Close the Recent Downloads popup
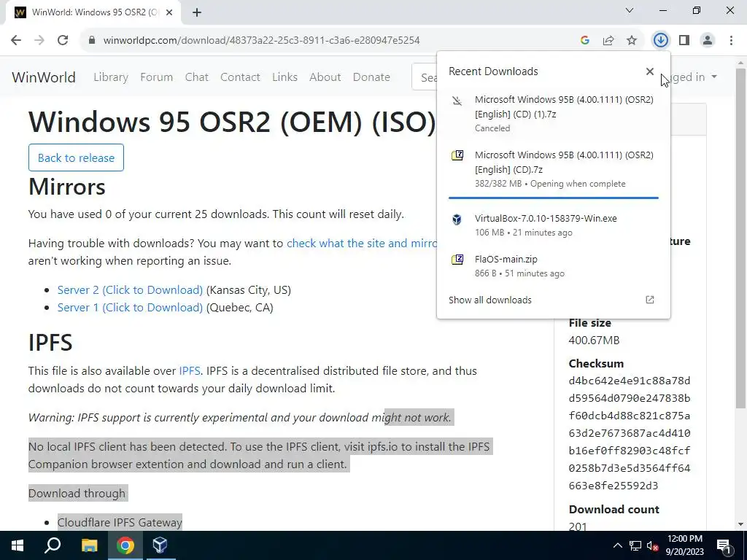The width and height of the screenshot is (747, 560). 650,71
